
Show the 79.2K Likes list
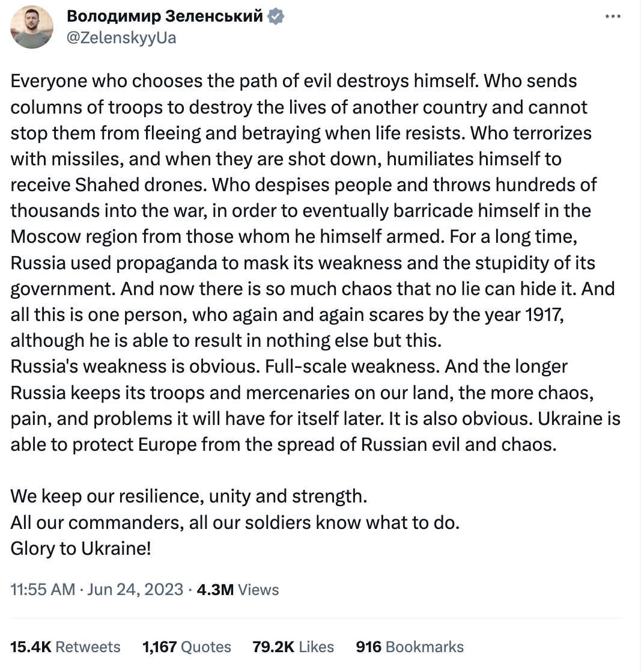[293, 647]
